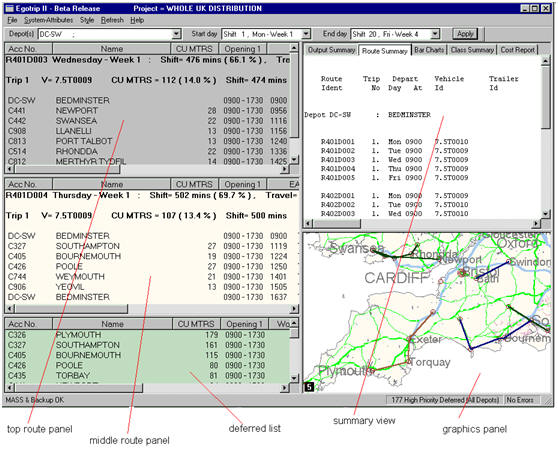The height and width of the screenshot is (450, 558).
Task: Open the Help menu
Action: coord(137,20)
